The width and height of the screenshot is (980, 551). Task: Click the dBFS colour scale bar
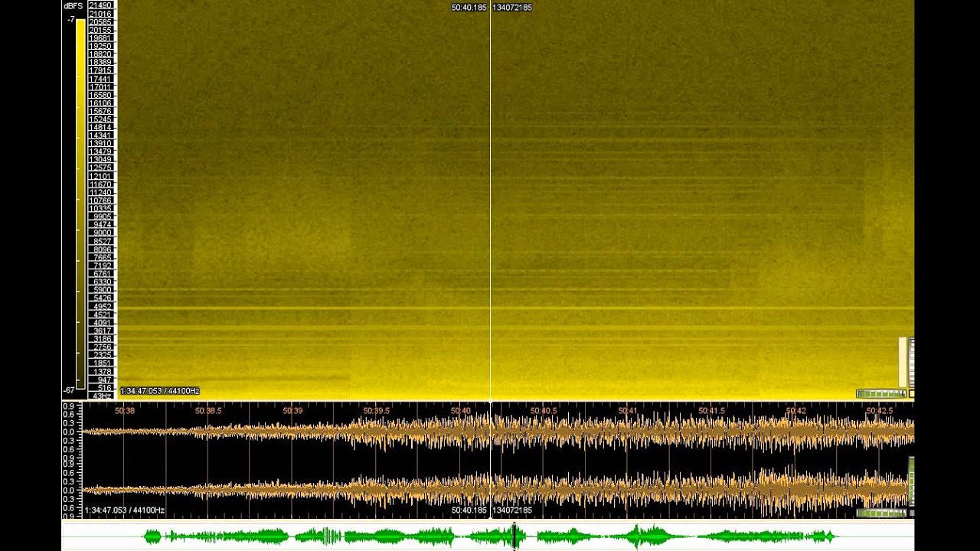[x=80, y=203]
